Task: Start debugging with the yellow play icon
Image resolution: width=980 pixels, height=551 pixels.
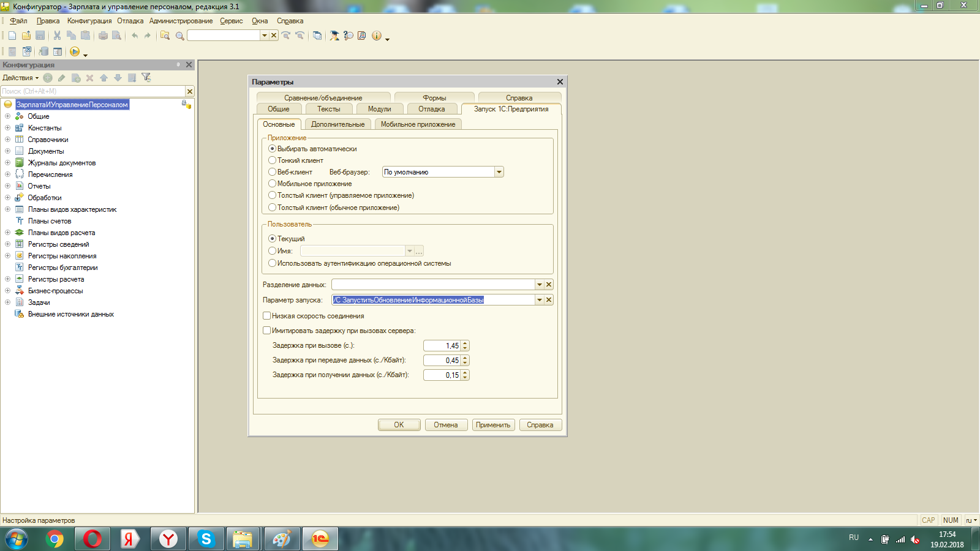Action: [75, 51]
